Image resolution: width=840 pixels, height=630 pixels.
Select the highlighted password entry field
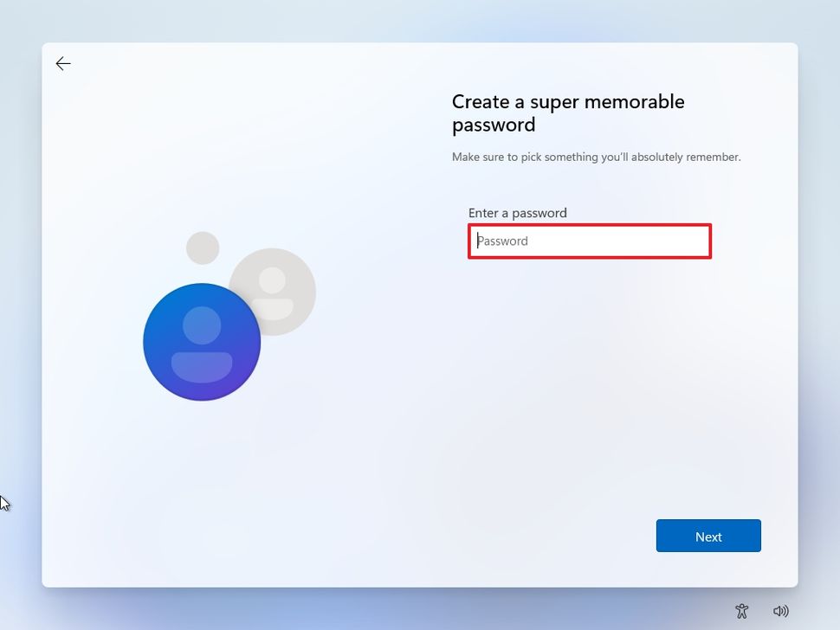589,241
